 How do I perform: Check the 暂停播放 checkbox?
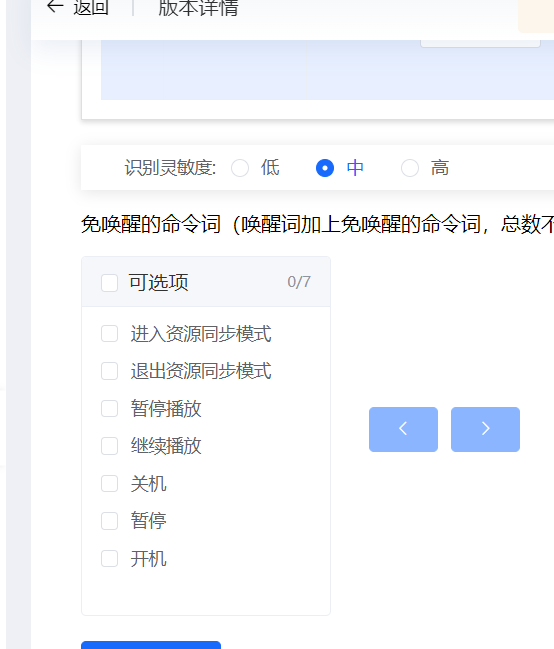point(110,409)
